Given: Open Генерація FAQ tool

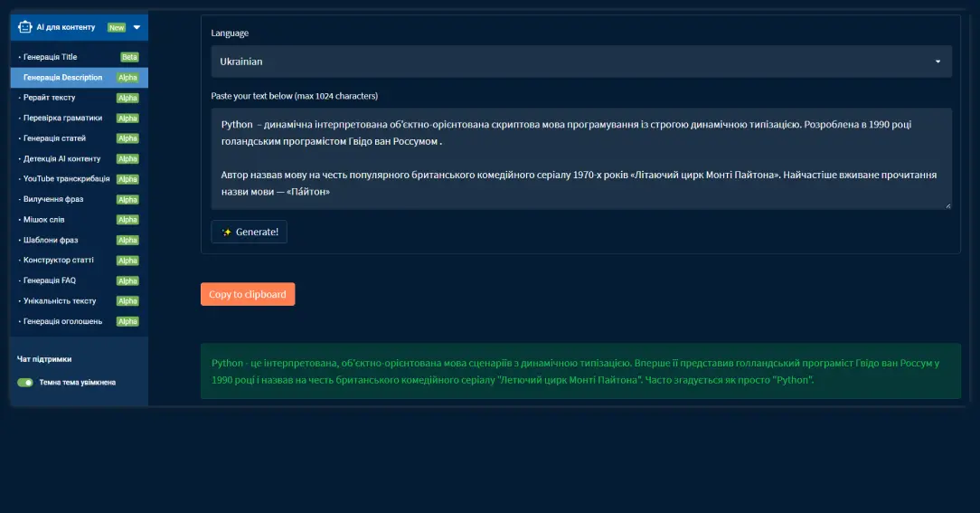Looking at the screenshot, I should click(x=80, y=280).
